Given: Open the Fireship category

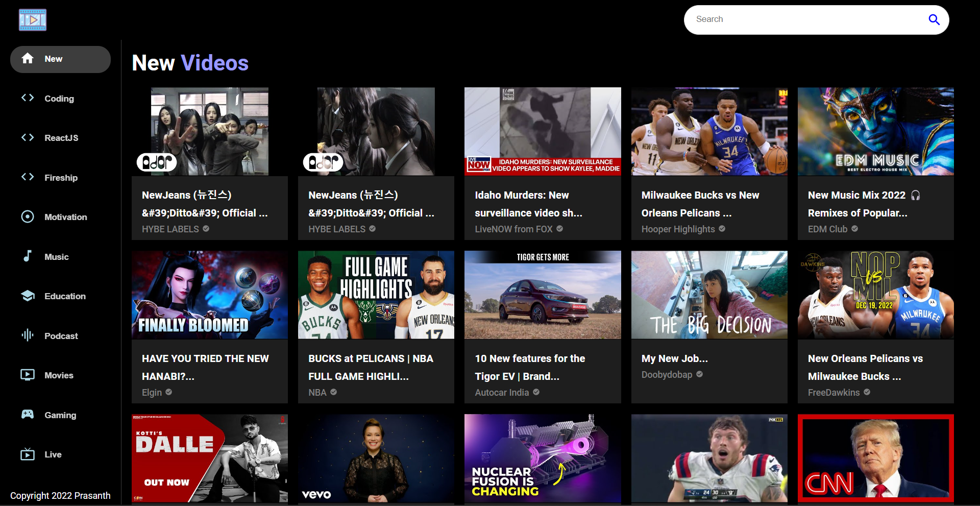Looking at the screenshot, I should (x=60, y=178).
